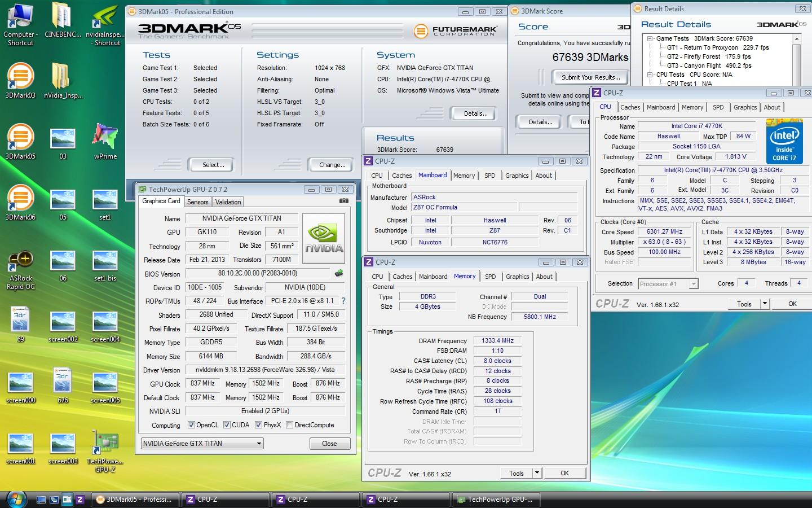The image size is (812, 508).
Task: Expand Tools dropdown arrow in CPU tab CPU-Z window
Action: coord(765,304)
